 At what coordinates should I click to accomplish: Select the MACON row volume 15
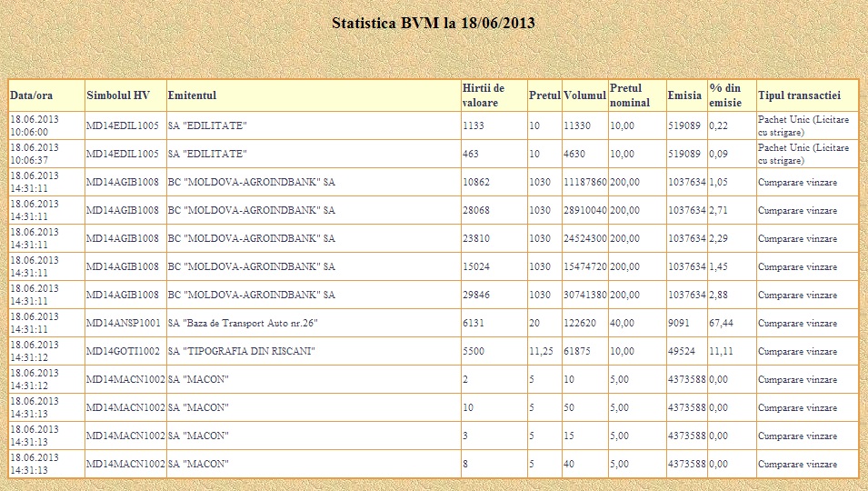click(569, 436)
